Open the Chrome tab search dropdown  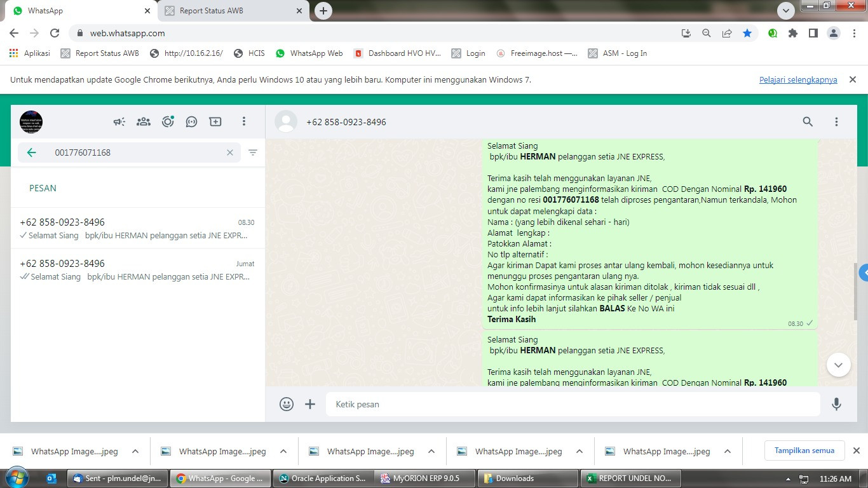click(x=786, y=11)
